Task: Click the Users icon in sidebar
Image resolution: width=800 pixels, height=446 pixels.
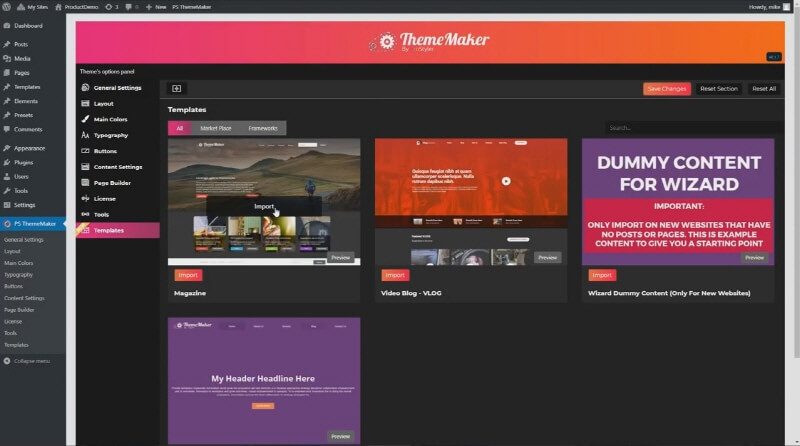Action: click(7, 177)
